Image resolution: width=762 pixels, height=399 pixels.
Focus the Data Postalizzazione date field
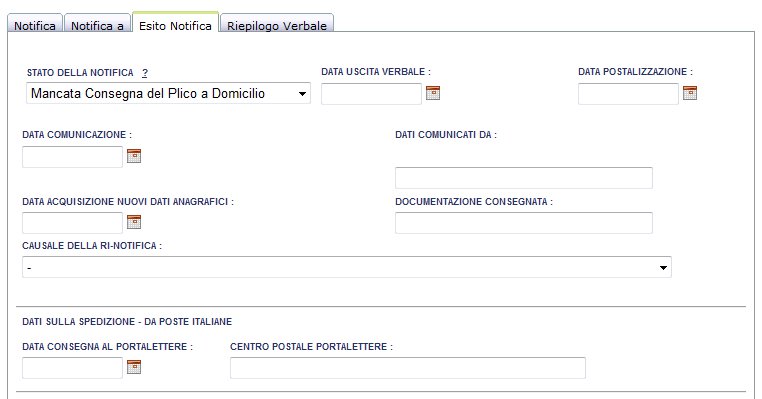tap(628, 94)
